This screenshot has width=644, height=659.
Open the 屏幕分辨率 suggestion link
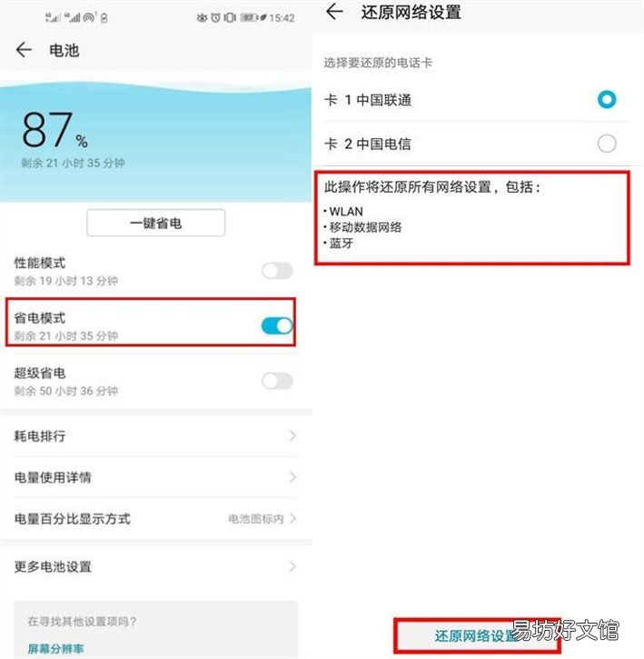[55, 648]
